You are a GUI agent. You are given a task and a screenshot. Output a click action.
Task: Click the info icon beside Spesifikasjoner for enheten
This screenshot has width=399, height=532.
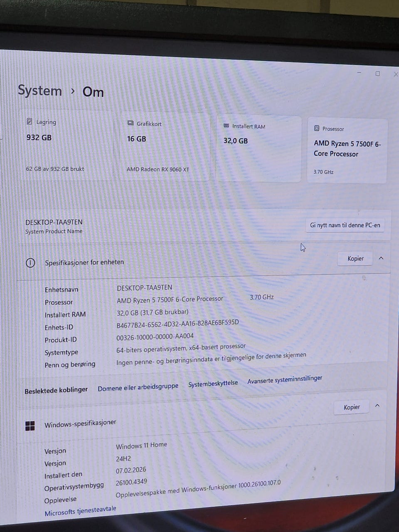(x=30, y=263)
